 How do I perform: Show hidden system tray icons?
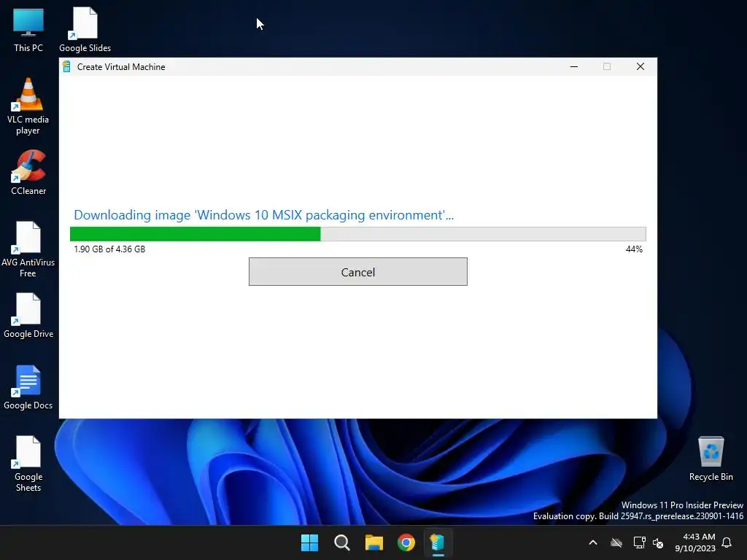pyautogui.click(x=593, y=542)
